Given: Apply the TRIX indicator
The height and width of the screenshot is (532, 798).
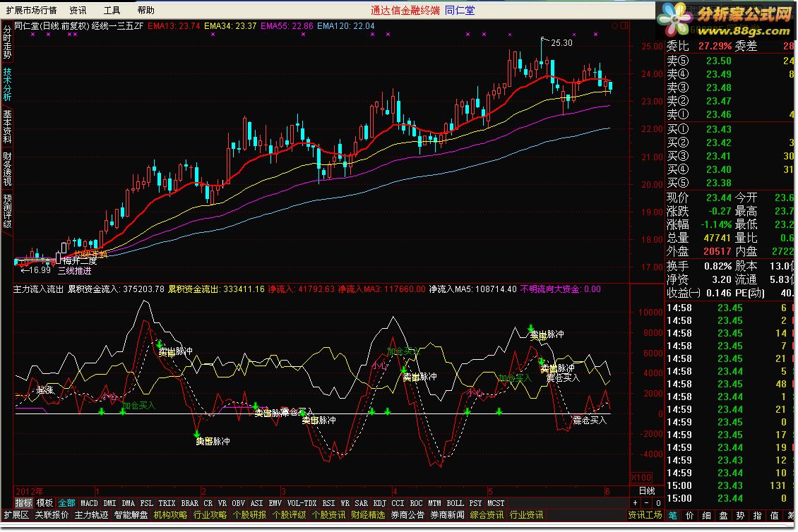Looking at the screenshot, I should [167, 503].
